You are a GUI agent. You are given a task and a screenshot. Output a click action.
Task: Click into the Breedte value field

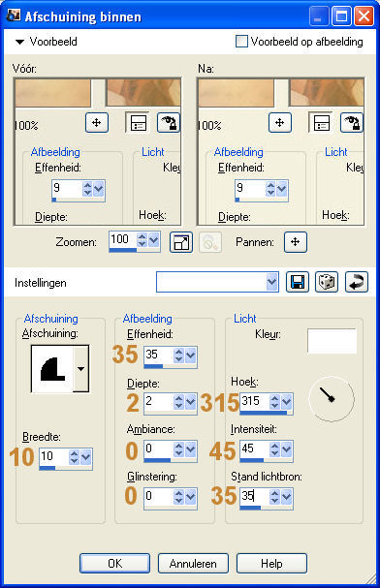[54, 456]
